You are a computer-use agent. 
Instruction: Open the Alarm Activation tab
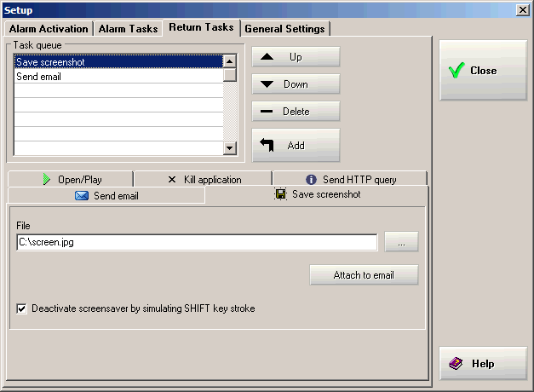tap(49, 29)
